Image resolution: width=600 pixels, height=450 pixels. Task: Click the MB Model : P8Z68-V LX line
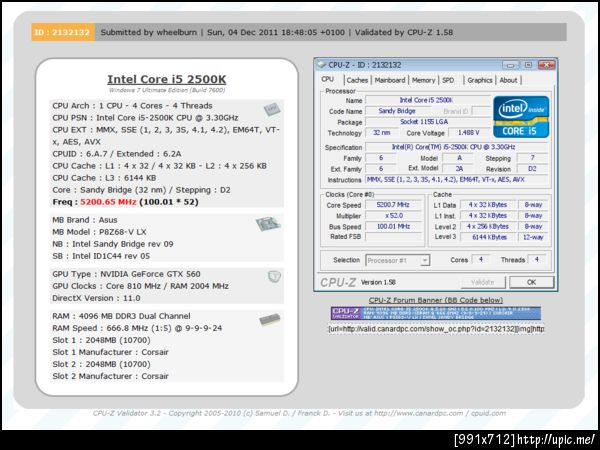coord(99,232)
